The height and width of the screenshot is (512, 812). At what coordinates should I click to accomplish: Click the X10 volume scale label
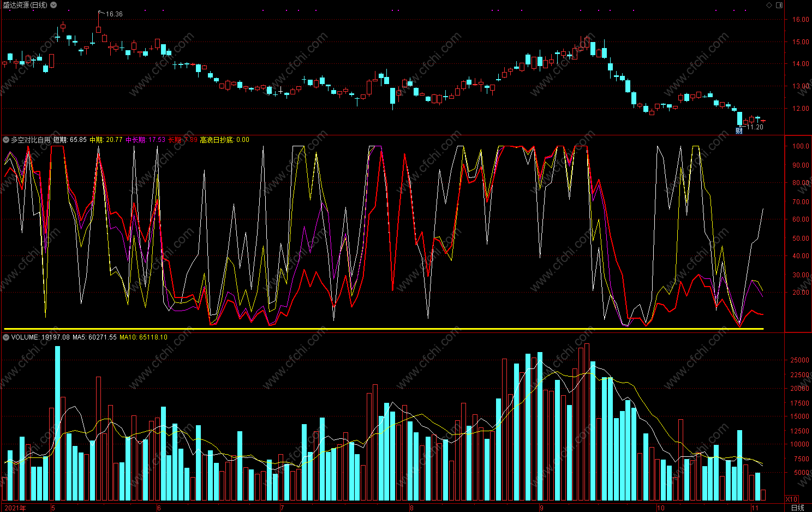point(791,499)
